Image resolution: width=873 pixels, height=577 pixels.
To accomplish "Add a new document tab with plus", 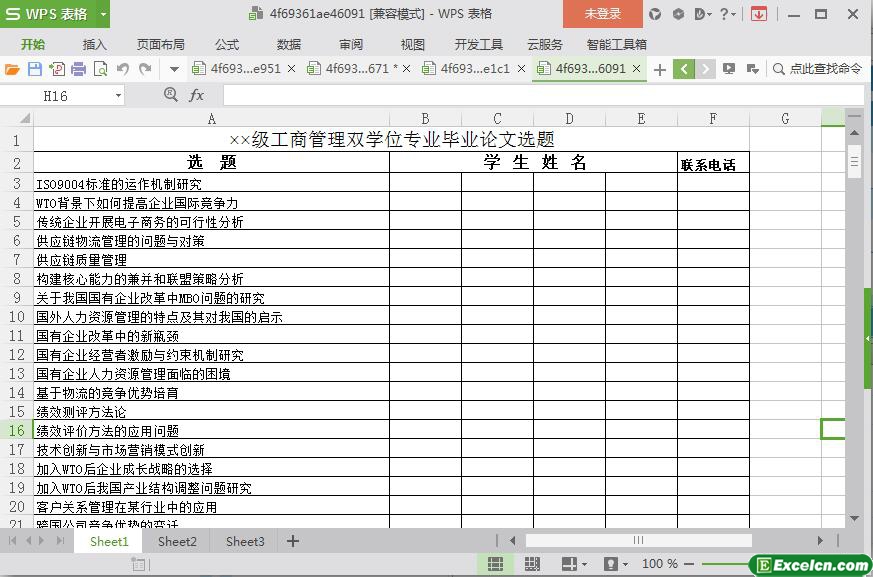I will (x=660, y=70).
